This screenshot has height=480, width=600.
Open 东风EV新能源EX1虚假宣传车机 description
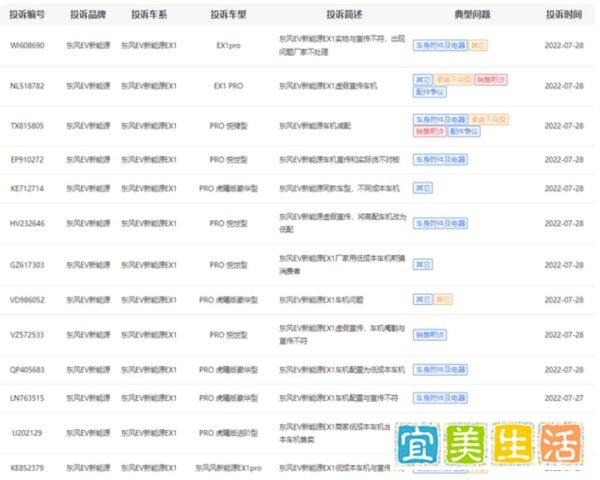pyautogui.click(x=328, y=86)
